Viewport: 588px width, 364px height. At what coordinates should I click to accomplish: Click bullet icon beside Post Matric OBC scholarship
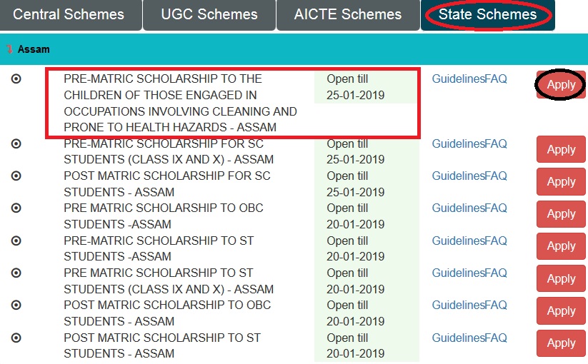[x=16, y=305]
